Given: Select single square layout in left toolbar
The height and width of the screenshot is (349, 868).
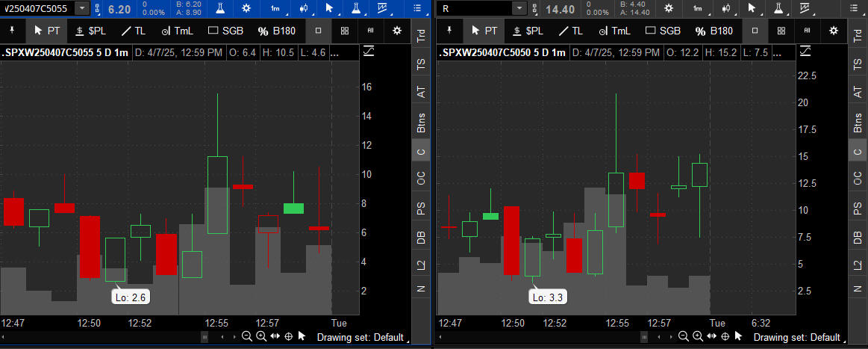Looking at the screenshot, I should point(318,31).
